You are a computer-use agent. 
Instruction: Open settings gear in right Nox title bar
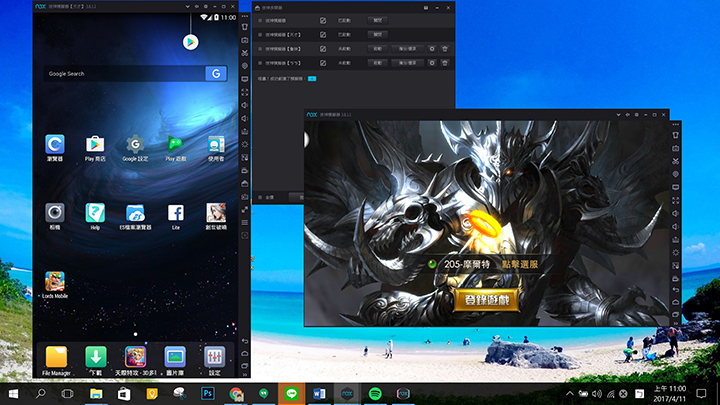tap(636, 115)
